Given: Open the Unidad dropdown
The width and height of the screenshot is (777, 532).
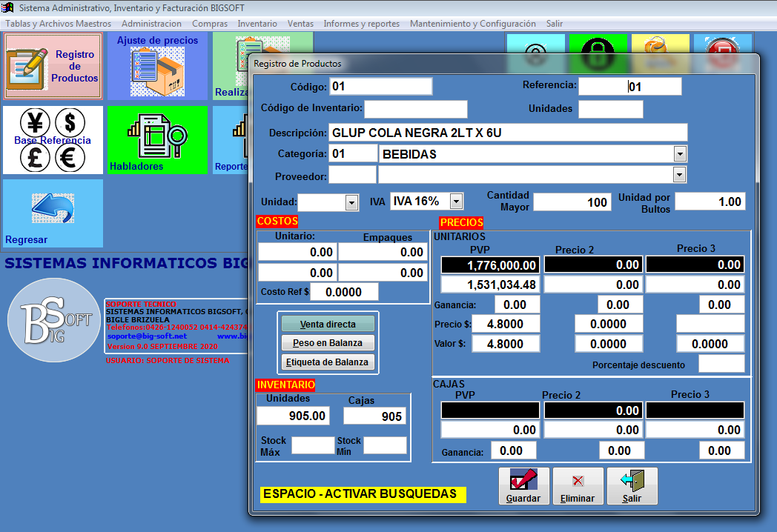Looking at the screenshot, I should pyautogui.click(x=351, y=202).
